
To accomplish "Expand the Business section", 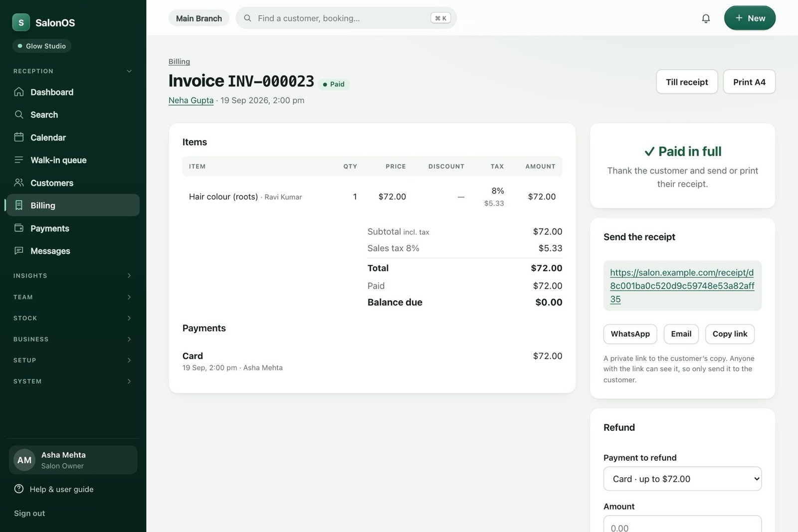I will click(x=73, y=339).
